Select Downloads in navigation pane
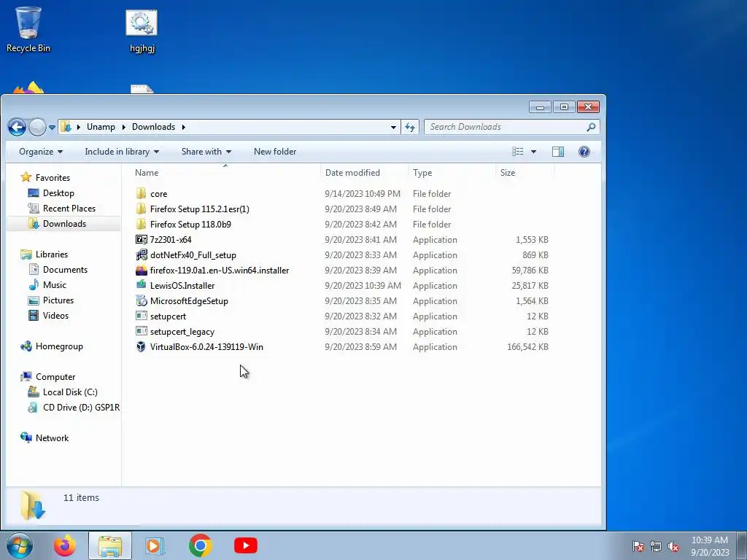Screen dimensions: 747x560 pos(64,224)
